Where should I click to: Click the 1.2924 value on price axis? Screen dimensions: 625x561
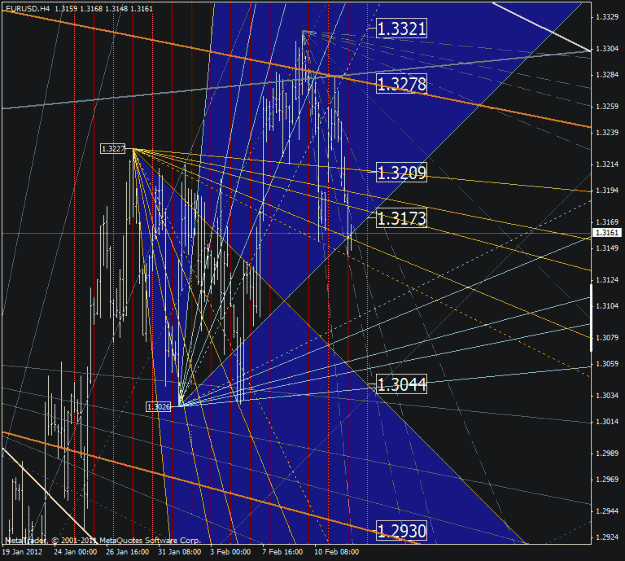(x=607, y=537)
